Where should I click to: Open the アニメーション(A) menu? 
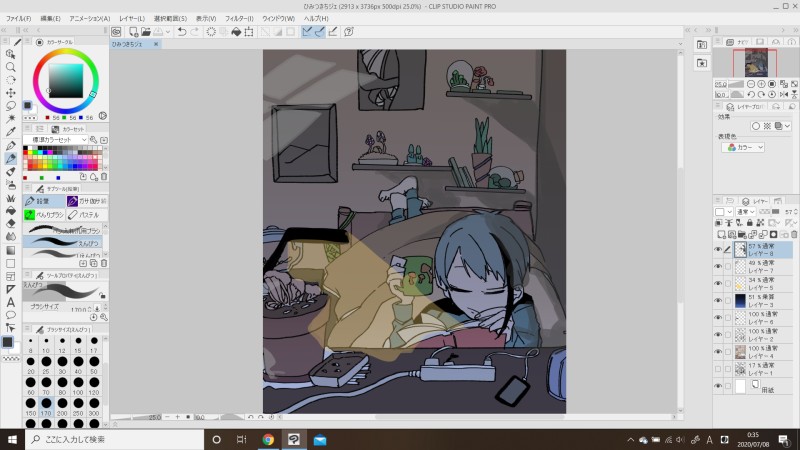point(89,18)
